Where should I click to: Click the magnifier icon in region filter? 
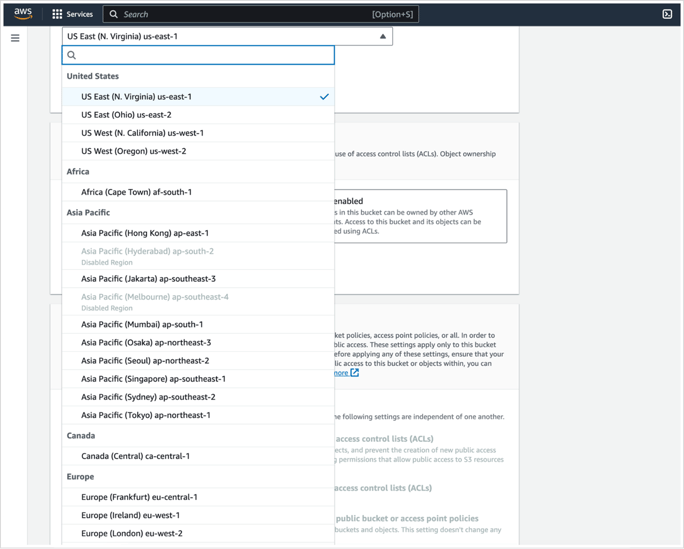coord(72,55)
